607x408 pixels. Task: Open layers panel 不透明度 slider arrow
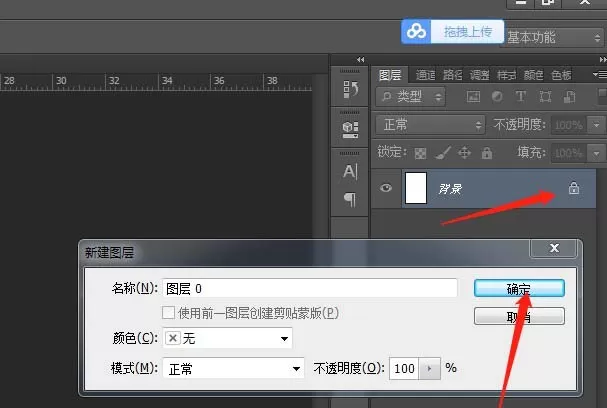coord(597,125)
